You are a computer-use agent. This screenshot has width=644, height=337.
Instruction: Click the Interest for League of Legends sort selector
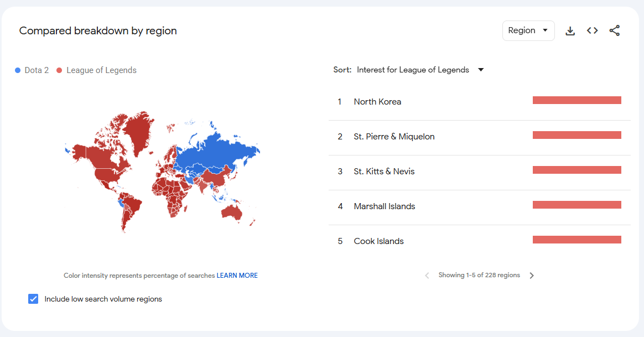click(413, 70)
